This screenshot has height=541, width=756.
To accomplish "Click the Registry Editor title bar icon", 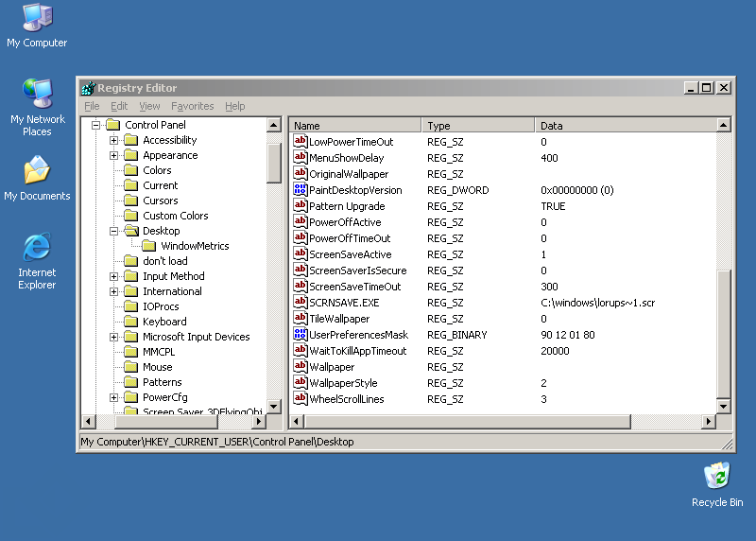I will coord(89,88).
